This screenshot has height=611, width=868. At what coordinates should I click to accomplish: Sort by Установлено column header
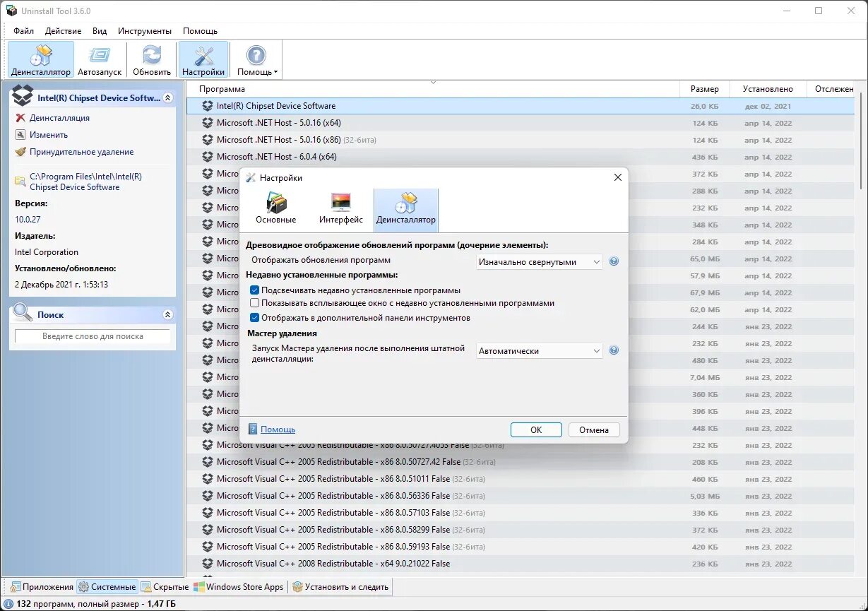768,89
